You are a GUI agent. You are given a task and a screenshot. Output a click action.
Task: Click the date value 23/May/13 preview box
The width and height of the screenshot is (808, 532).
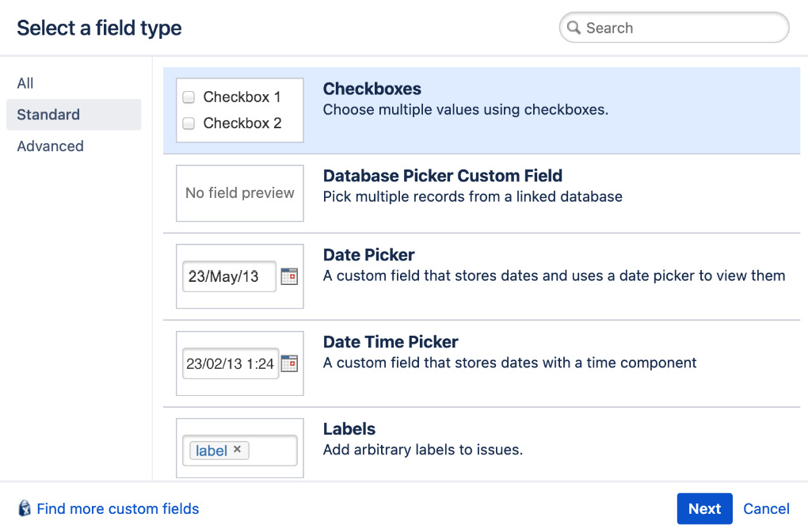228,277
